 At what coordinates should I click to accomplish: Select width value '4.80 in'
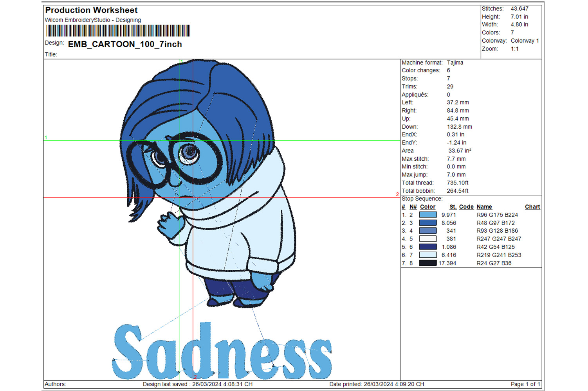(519, 24)
